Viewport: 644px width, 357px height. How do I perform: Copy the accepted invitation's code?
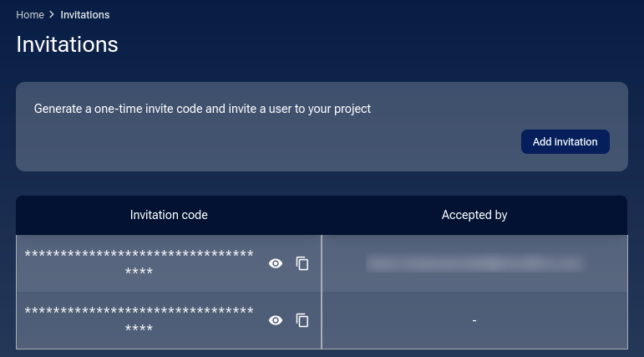point(302,263)
